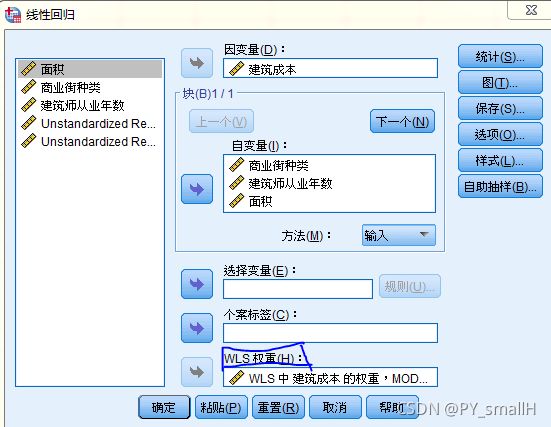
Task: Select 建筑成本 in the dependent variable box
Action: click(330, 69)
